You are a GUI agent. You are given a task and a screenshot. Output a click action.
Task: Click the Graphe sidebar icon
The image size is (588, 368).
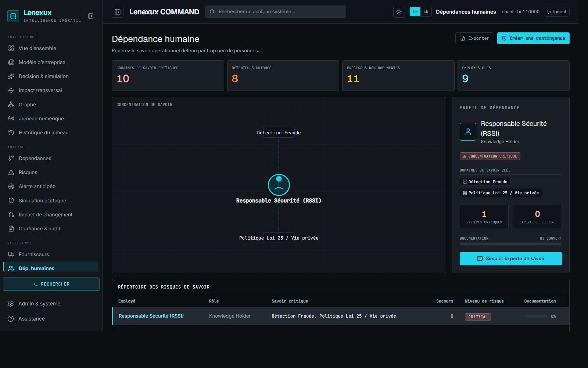coord(11,105)
